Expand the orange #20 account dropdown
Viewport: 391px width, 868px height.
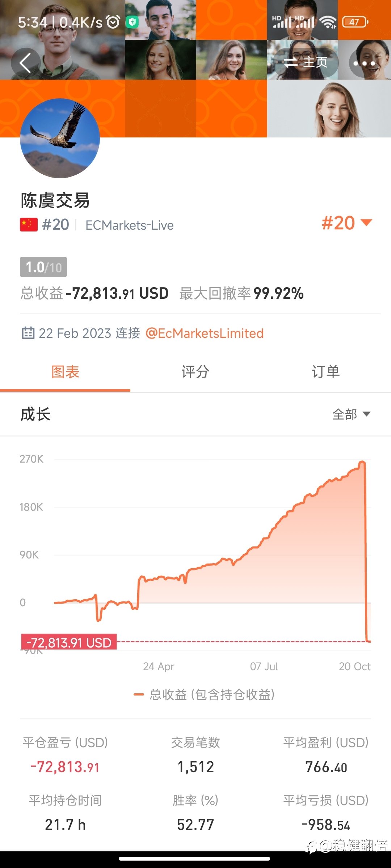point(346,223)
